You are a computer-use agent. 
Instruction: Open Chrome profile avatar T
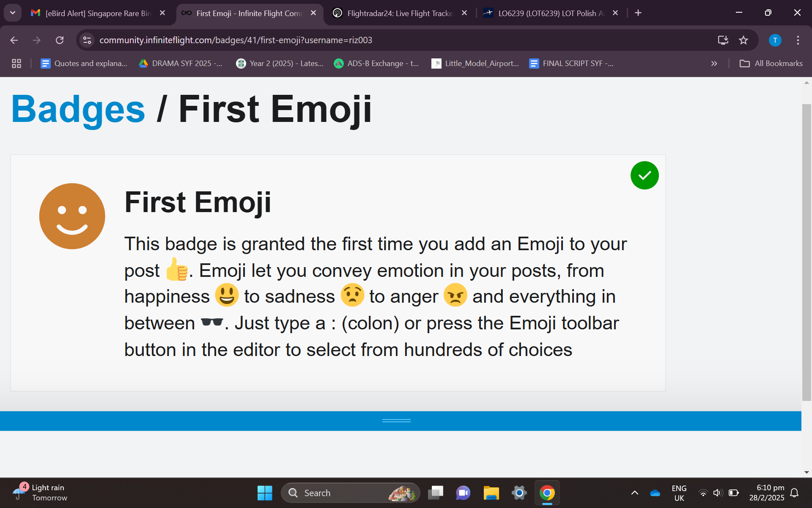pos(775,40)
